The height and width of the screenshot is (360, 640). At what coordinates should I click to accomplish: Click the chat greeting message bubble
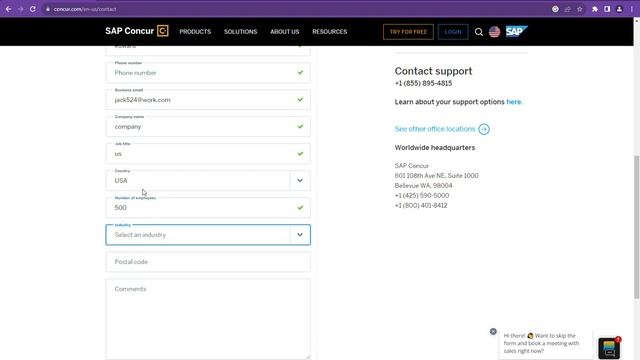545,343
